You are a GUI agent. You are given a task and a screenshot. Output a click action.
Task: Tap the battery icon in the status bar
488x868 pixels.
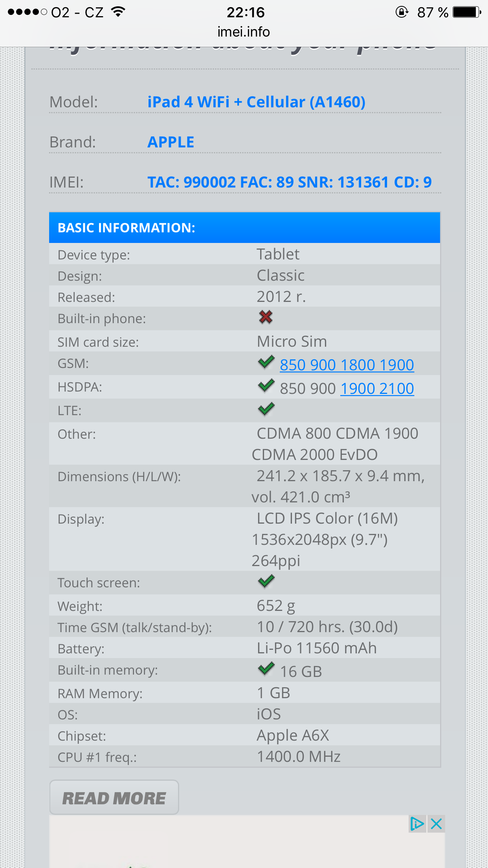pos(466,12)
